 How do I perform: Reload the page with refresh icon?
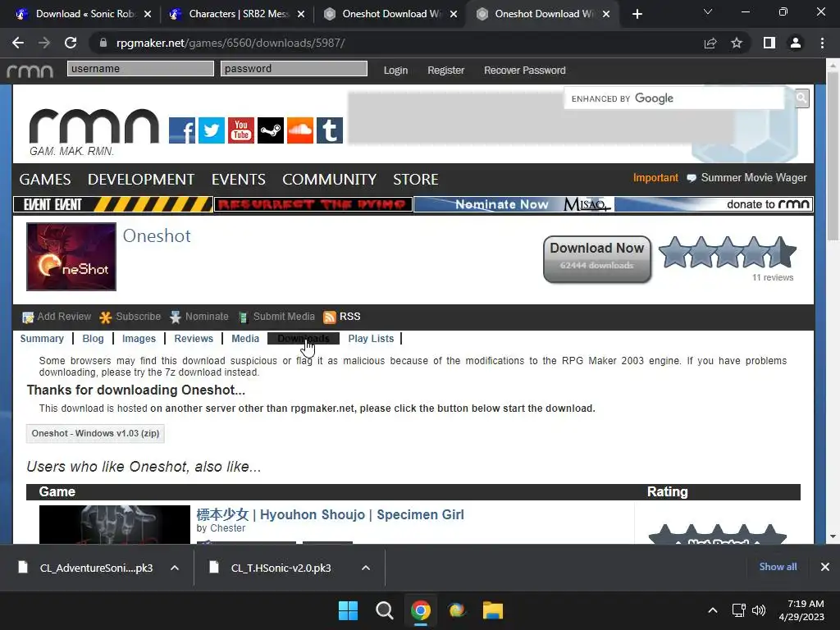71,43
